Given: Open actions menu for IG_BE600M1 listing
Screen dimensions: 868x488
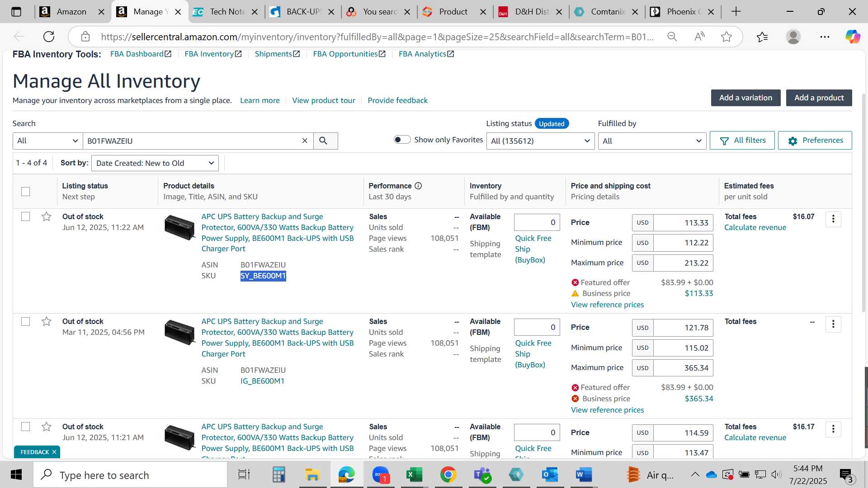Looking at the screenshot, I should tap(833, 324).
